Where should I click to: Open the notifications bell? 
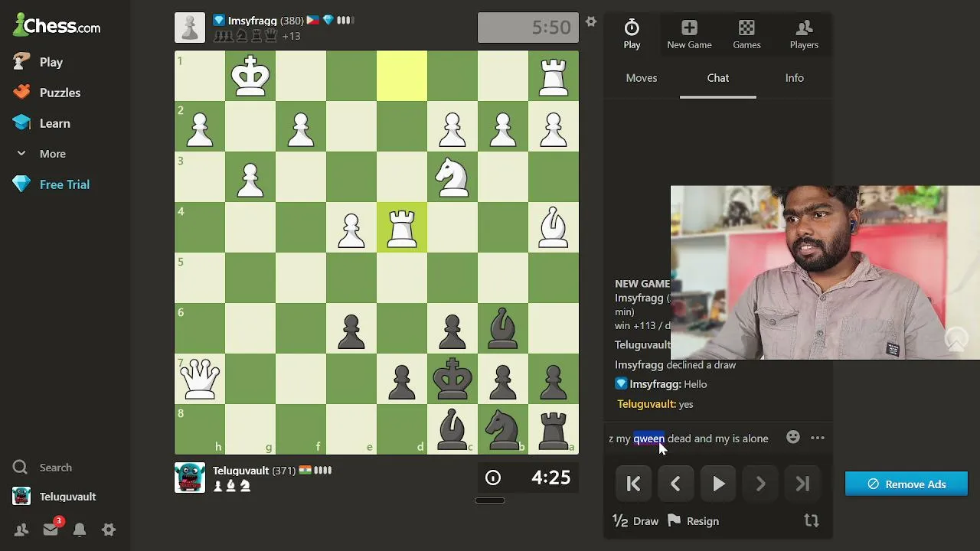pos(80,530)
